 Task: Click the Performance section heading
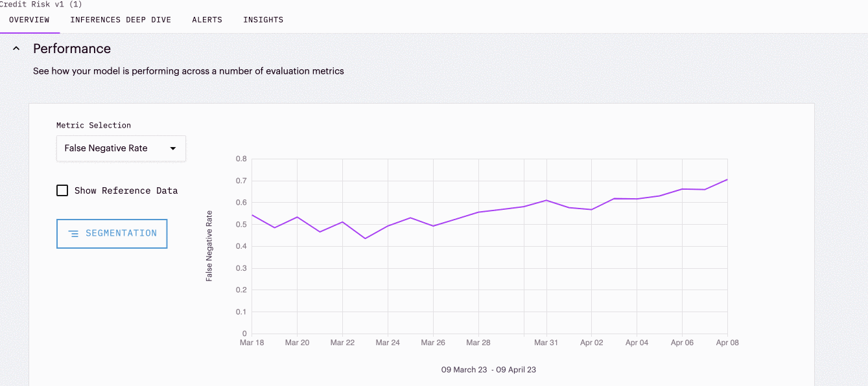(72, 49)
